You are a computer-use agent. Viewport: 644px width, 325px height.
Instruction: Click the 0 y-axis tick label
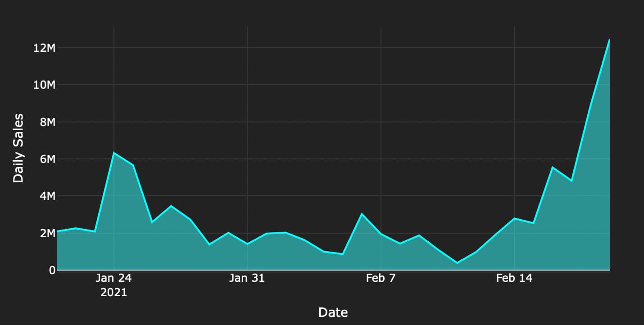point(52,270)
